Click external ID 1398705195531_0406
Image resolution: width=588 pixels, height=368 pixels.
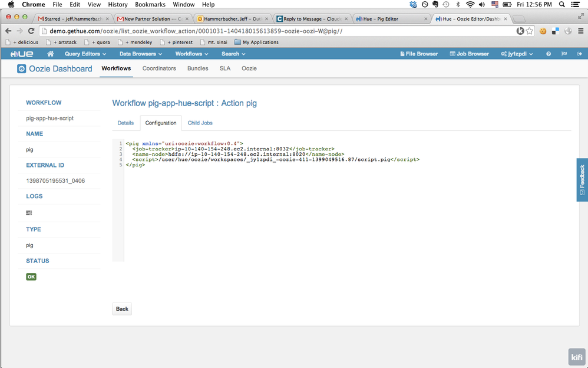click(55, 180)
